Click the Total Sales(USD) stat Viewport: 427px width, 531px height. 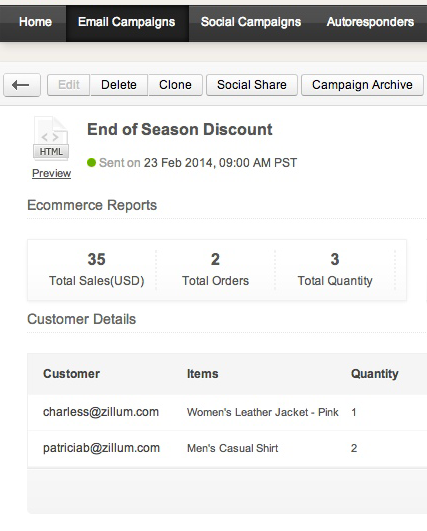(97, 270)
